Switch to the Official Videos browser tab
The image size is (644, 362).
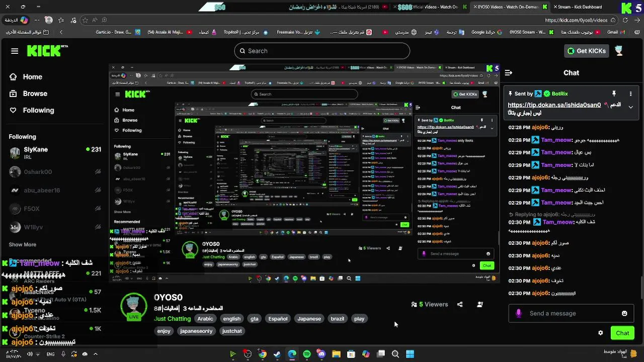pos(430,7)
